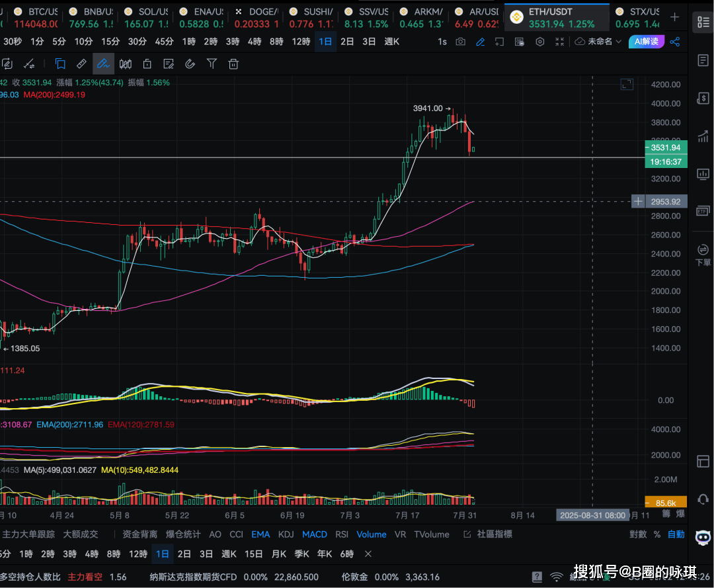This screenshot has height=588, width=714.
Task: Click the share icon beside AI解读
Action: click(675, 42)
